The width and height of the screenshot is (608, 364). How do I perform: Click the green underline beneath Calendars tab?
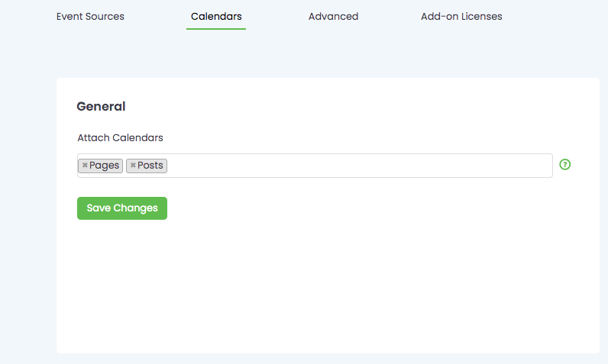tap(216, 29)
